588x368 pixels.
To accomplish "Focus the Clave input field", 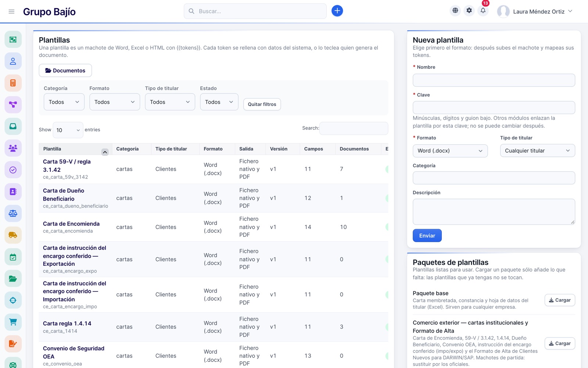I will coord(494,107).
